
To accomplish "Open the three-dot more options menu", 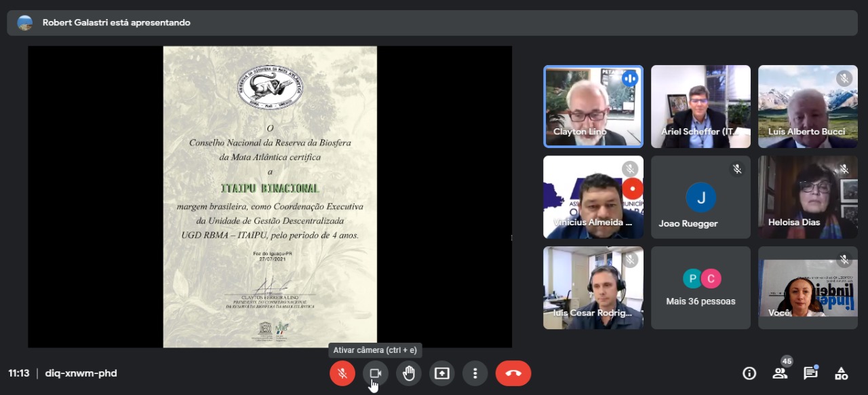I will click(475, 373).
